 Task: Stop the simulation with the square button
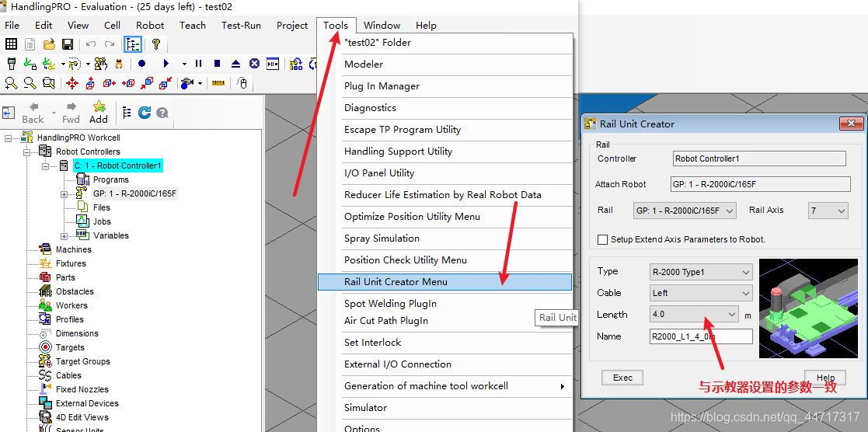coord(217,64)
